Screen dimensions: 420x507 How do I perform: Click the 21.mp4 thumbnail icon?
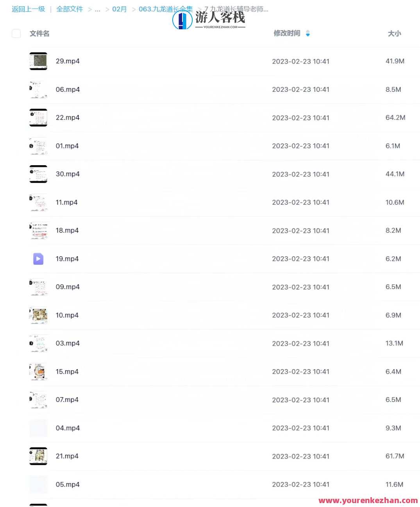pyautogui.click(x=38, y=456)
